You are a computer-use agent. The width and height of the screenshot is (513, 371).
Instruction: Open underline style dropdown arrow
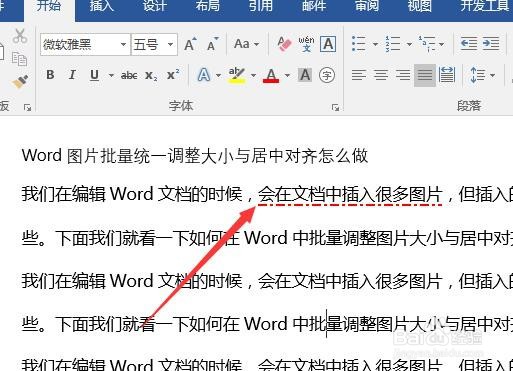click(111, 76)
